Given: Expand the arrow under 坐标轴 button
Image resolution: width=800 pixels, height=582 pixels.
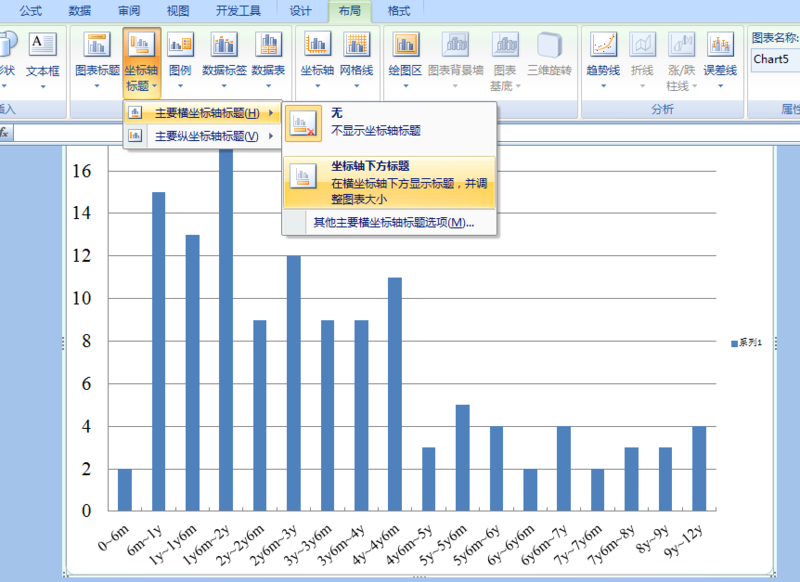Looking at the screenshot, I should (x=317, y=86).
